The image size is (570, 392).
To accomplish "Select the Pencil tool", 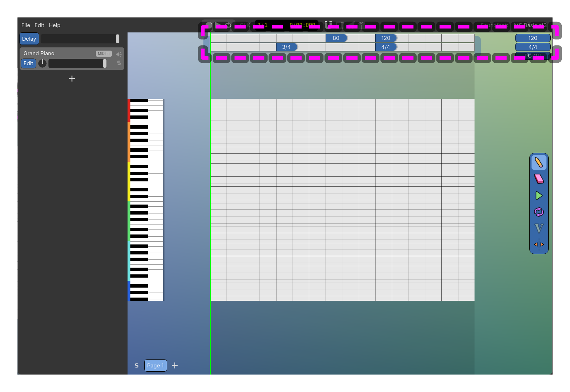I will click(539, 163).
